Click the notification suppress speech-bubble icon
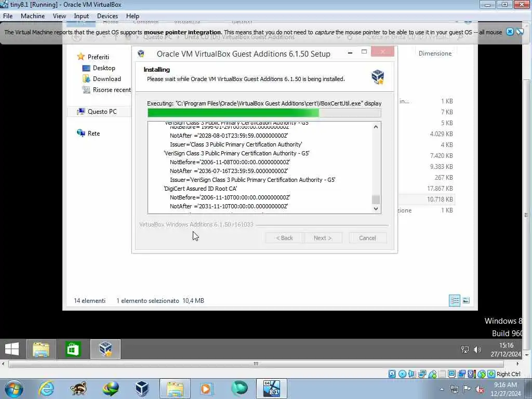 click(x=520, y=32)
